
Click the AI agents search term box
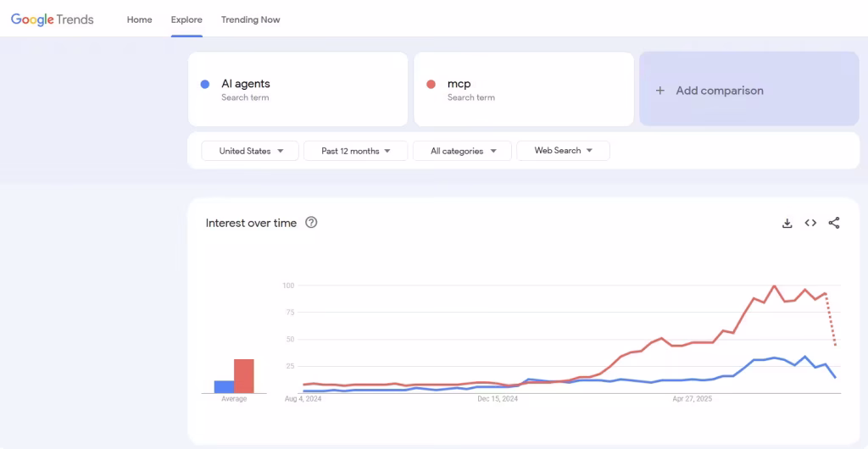coord(298,90)
